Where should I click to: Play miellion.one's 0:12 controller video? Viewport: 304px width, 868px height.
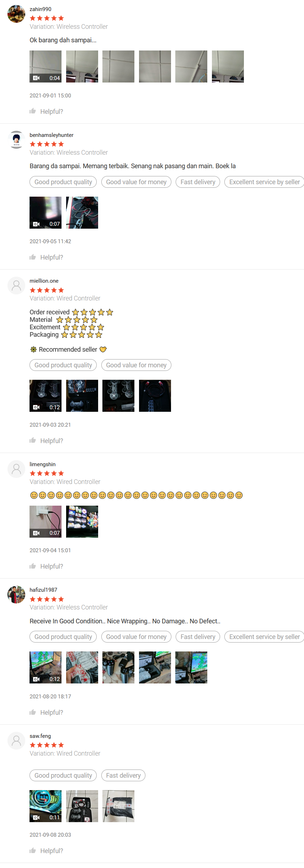(x=46, y=396)
